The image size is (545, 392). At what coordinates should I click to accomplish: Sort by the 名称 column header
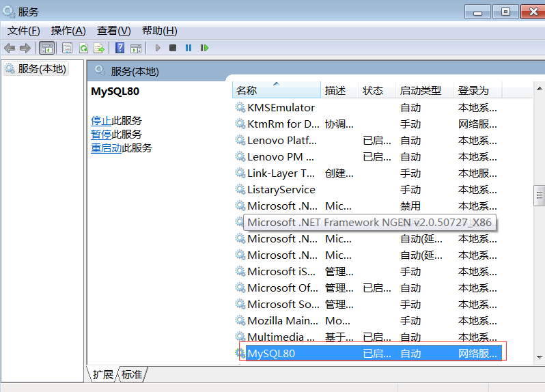[x=277, y=90]
